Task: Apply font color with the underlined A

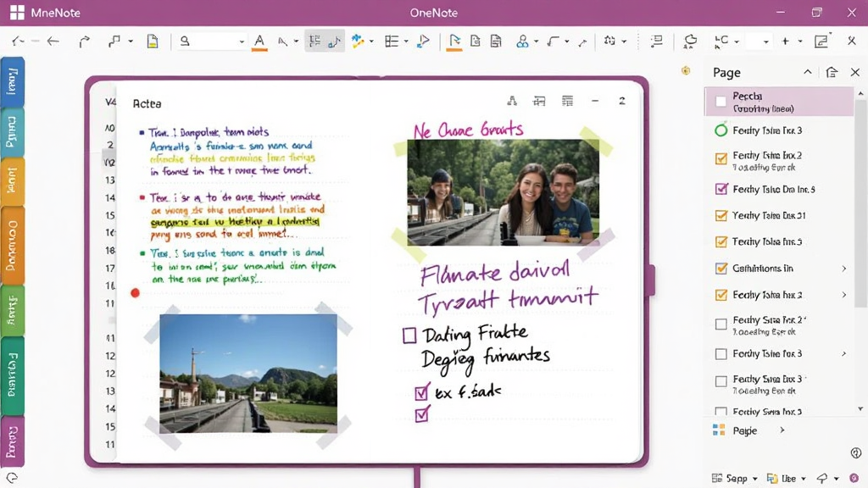Action: pos(259,42)
